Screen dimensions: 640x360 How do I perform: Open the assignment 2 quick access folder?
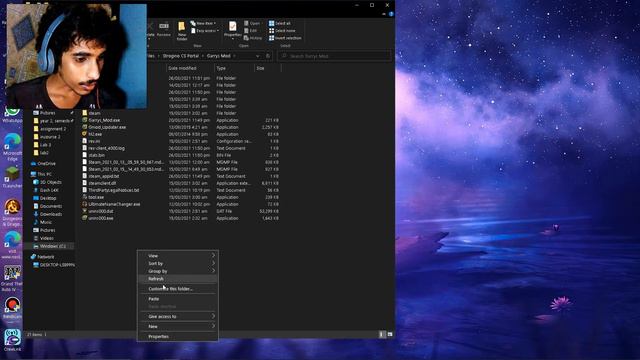click(x=50, y=129)
